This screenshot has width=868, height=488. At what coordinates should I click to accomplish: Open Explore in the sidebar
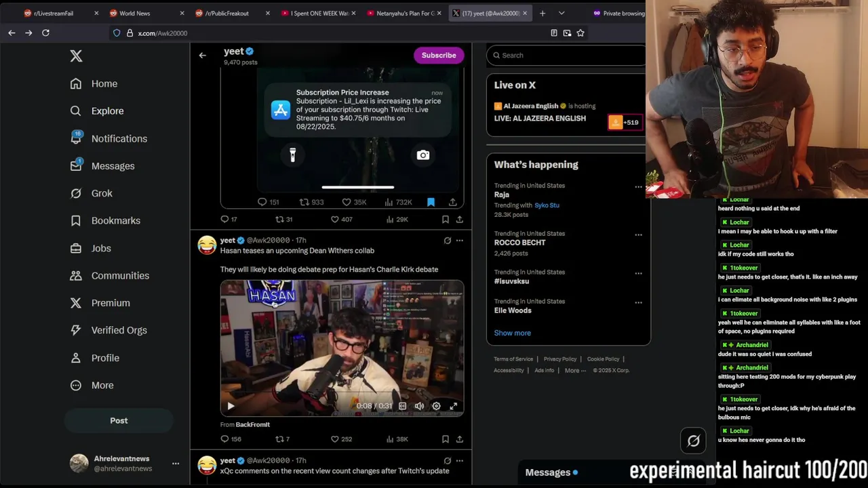pos(97,110)
